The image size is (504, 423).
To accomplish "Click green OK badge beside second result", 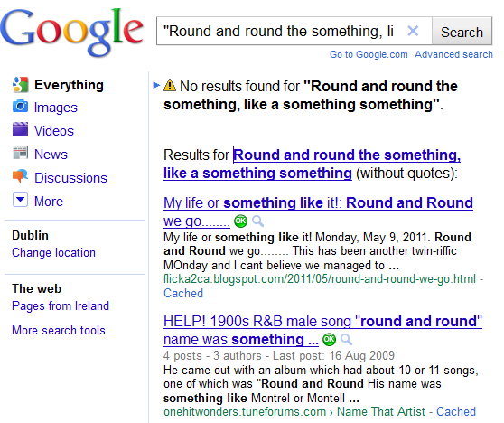I will pyautogui.click(x=329, y=339).
